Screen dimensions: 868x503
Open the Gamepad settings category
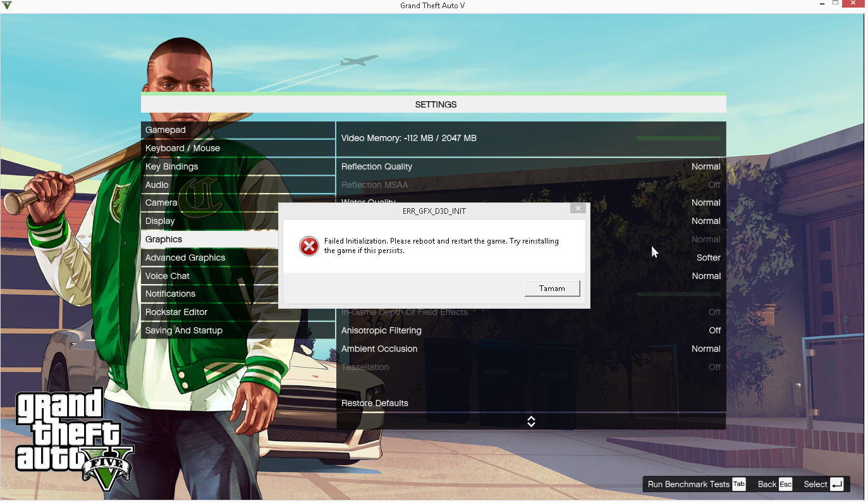[x=238, y=130]
